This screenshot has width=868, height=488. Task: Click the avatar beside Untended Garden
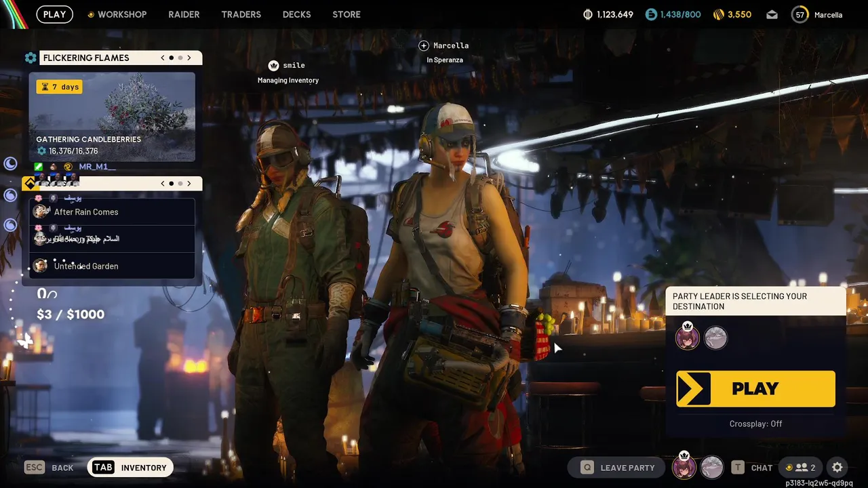point(41,266)
